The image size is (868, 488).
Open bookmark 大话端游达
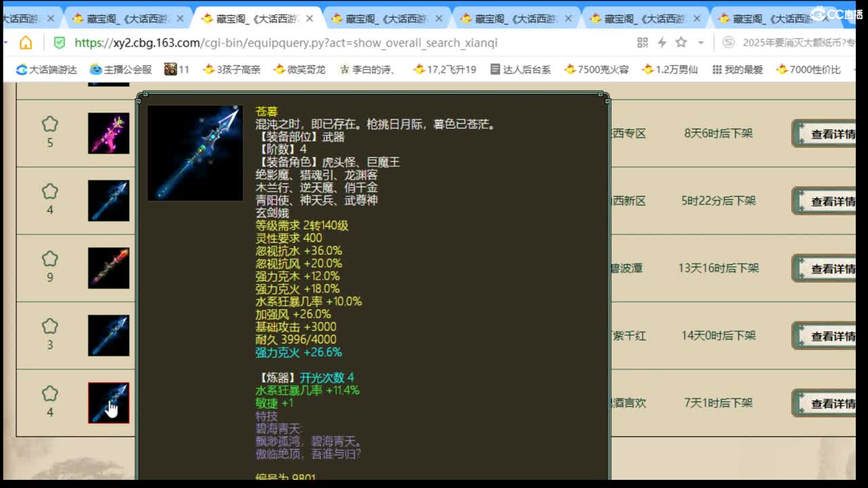47,69
